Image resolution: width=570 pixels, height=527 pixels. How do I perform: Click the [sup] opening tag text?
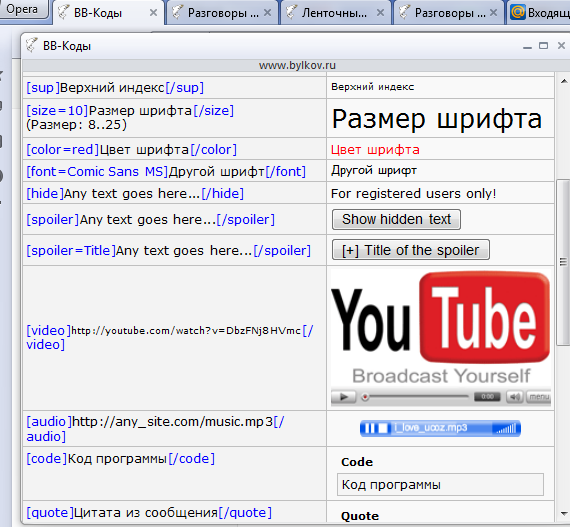[x=43, y=88]
